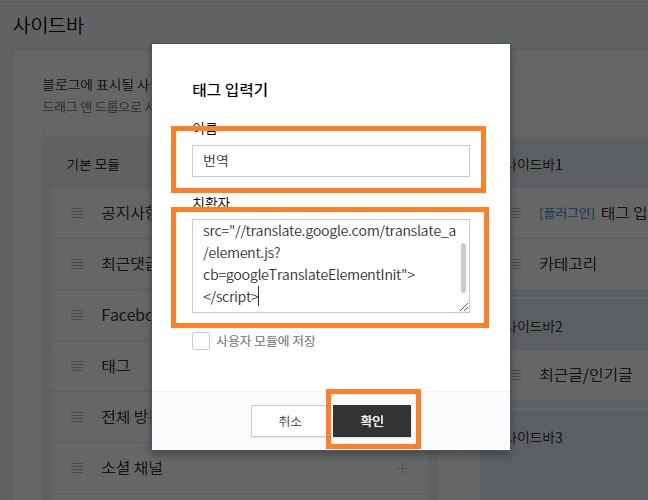Viewport: 648px width, 500px height.
Task: Click the textarea vertical scrollbar thumb
Action: click(463, 268)
